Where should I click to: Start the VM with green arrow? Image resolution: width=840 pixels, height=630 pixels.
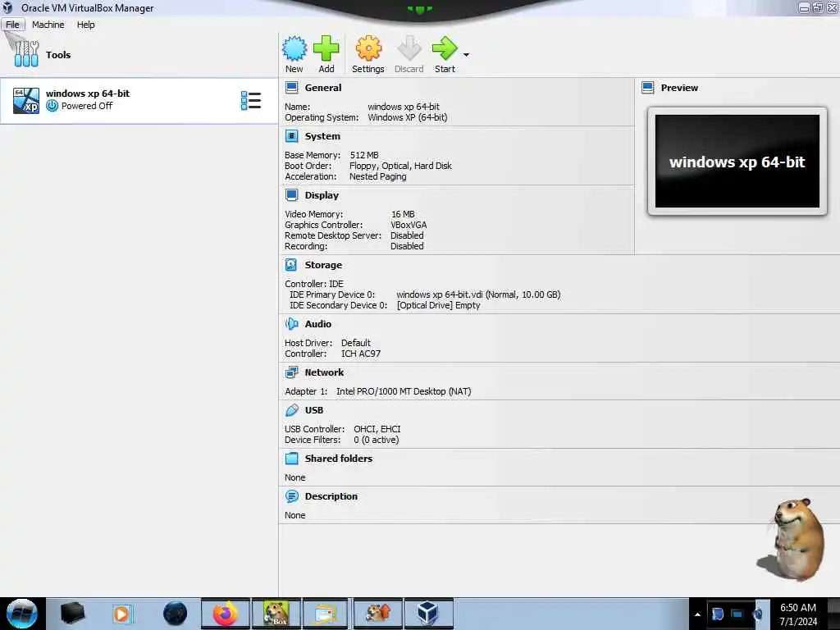[445, 48]
